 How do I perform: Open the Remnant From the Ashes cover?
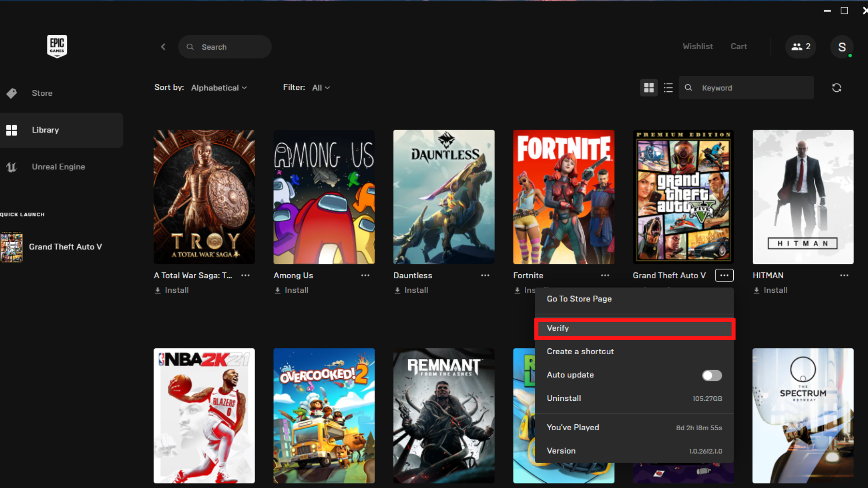(443, 416)
